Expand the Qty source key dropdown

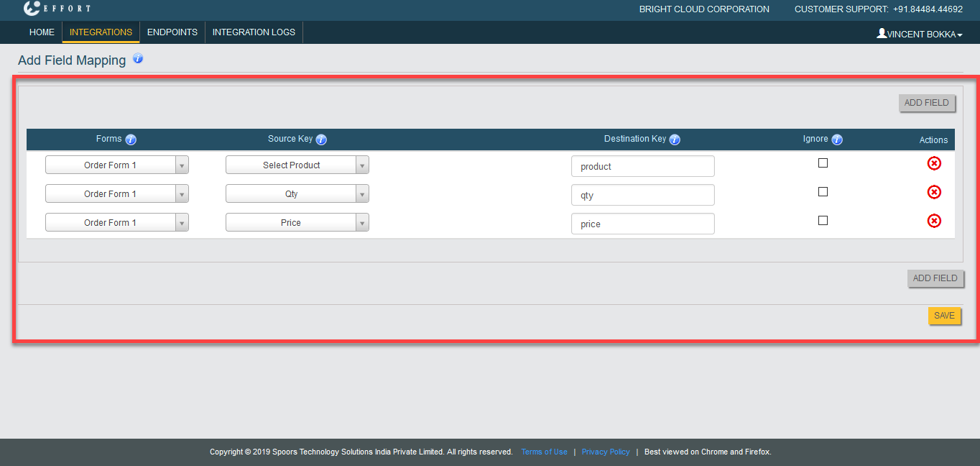coord(297,194)
